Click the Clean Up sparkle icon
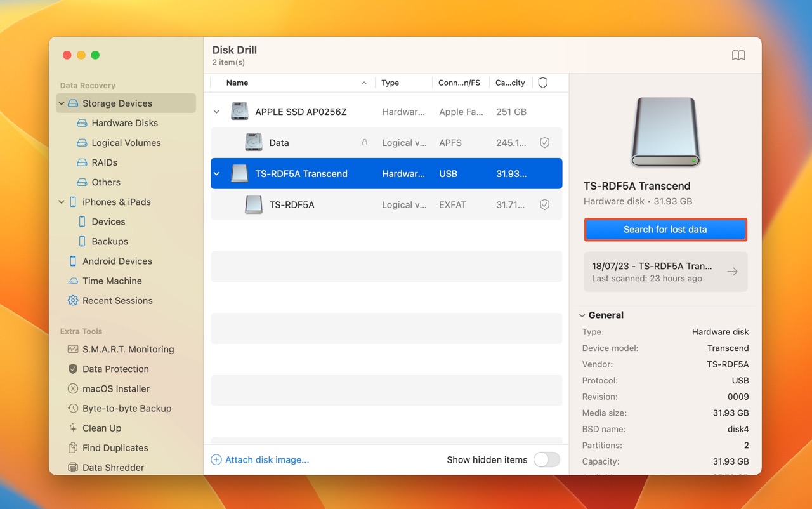Viewport: 812px width, 509px height. (x=73, y=428)
